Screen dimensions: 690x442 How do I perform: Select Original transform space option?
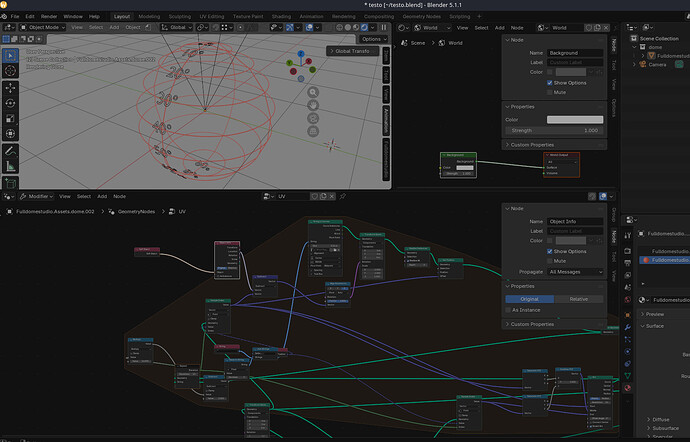(x=529, y=299)
